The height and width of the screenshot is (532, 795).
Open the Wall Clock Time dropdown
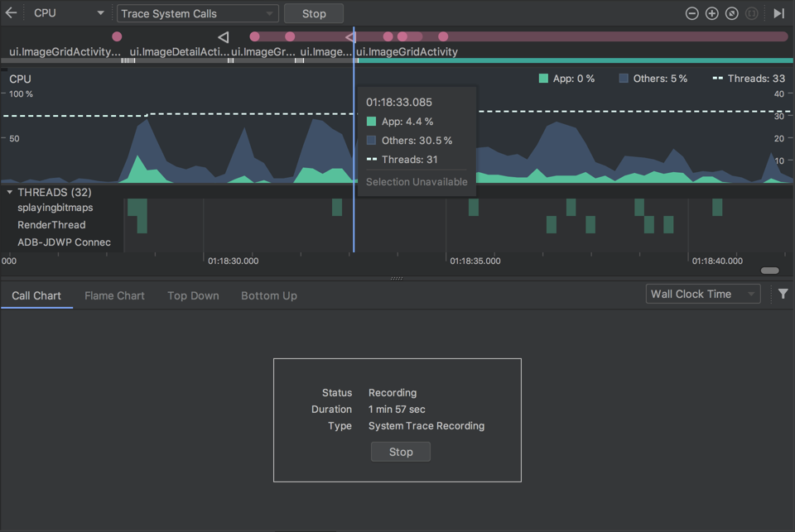(703, 294)
